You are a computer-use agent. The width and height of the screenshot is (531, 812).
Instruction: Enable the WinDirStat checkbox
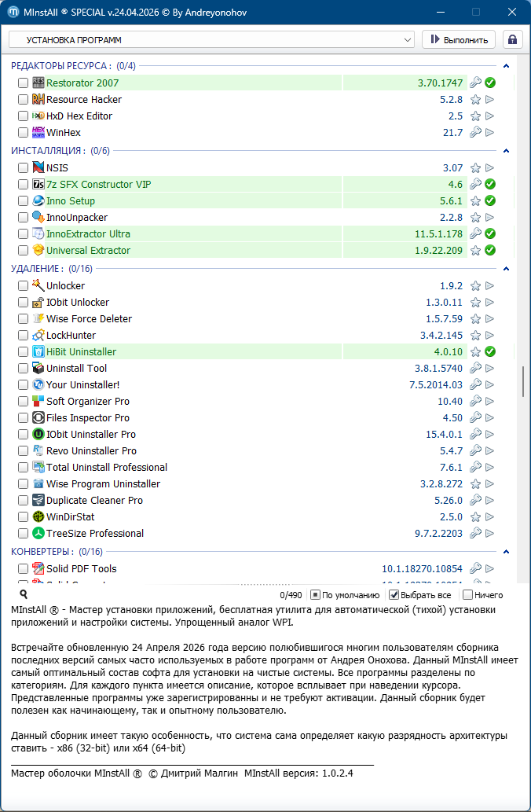[24, 517]
